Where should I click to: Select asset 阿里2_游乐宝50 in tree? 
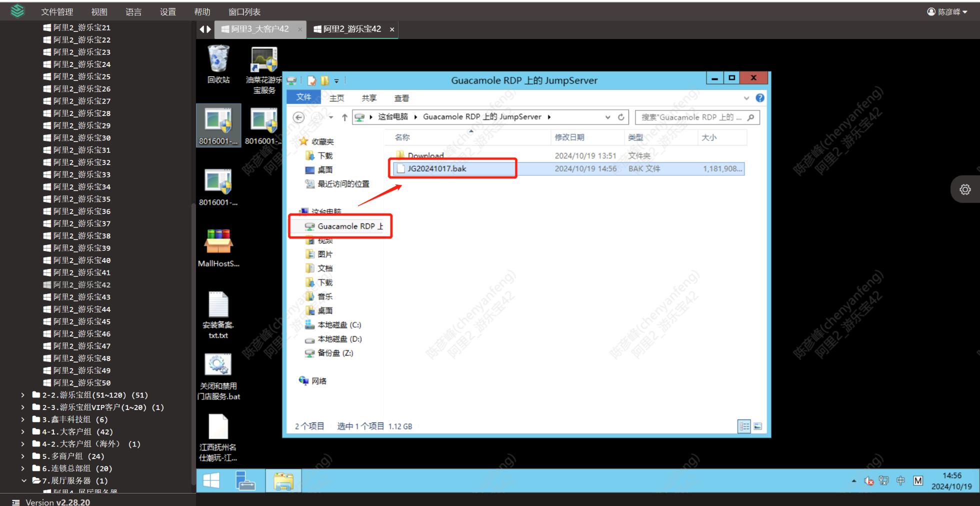point(77,383)
